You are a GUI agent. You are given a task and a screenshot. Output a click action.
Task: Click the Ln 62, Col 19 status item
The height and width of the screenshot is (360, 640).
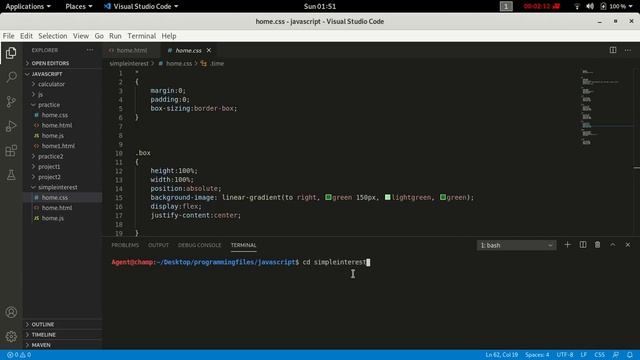502,355
